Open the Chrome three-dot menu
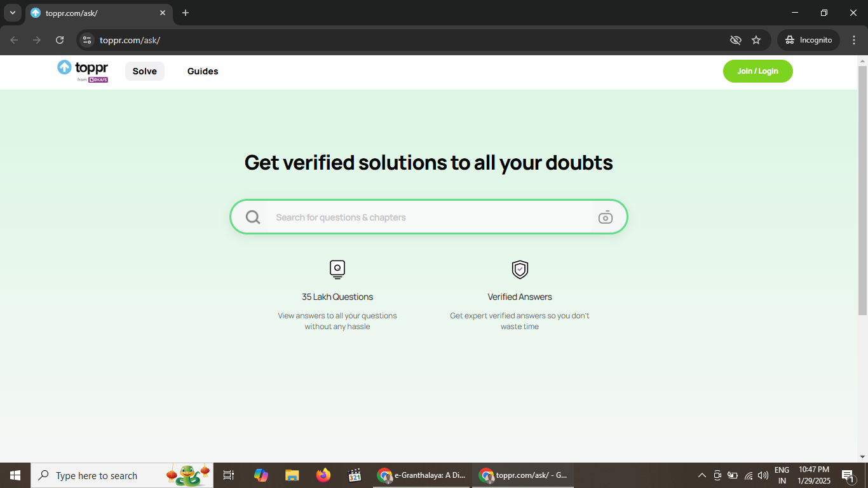The height and width of the screenshot is (488, 868). (854, 40)
